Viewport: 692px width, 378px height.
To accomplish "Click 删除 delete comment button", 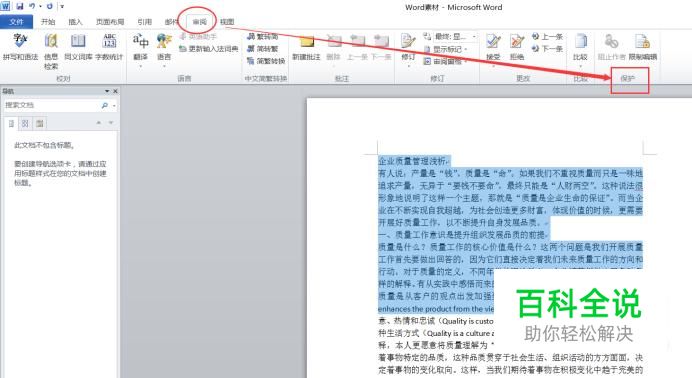I will coord(334,47).
